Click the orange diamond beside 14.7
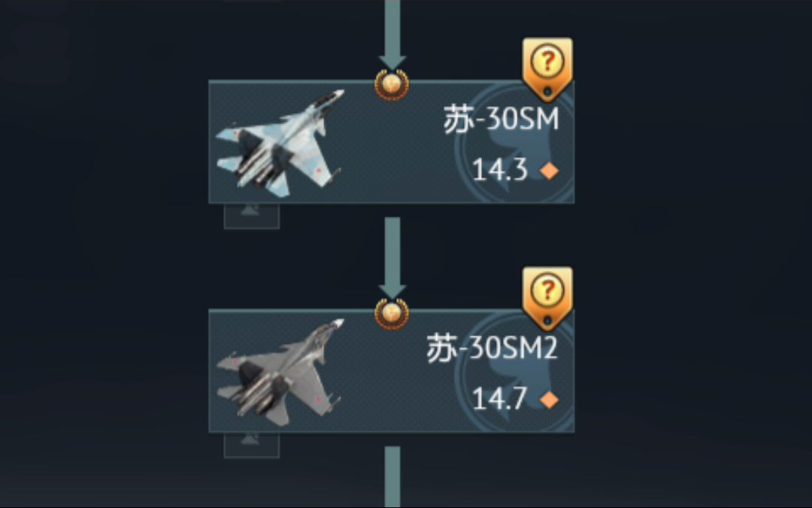Screen dimensions: 812x508 pyautogui.click(x=550, y=400)
